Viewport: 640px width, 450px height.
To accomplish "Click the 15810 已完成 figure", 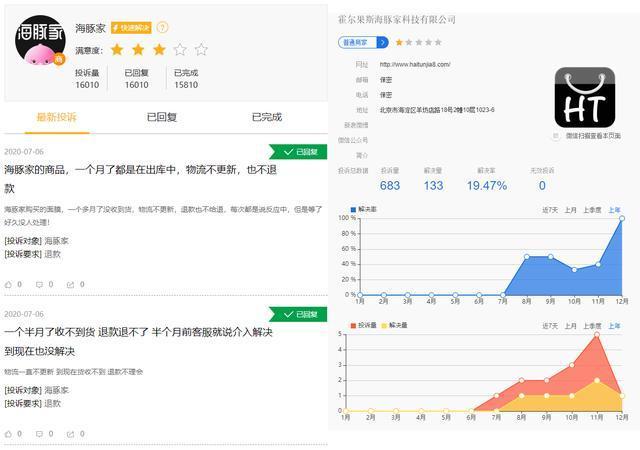I will click(186, 85).
